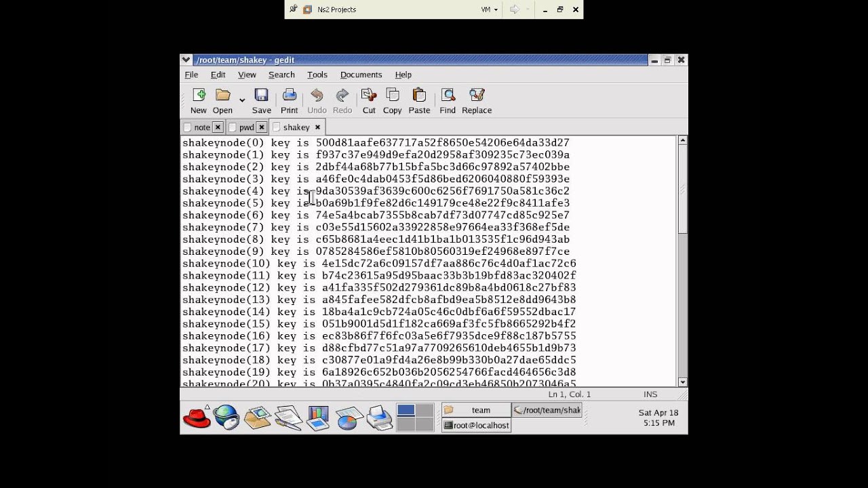The width and height of the screenshot is (868, 488).
Task: Save the shakey file
Action: [x=261, y=100]
